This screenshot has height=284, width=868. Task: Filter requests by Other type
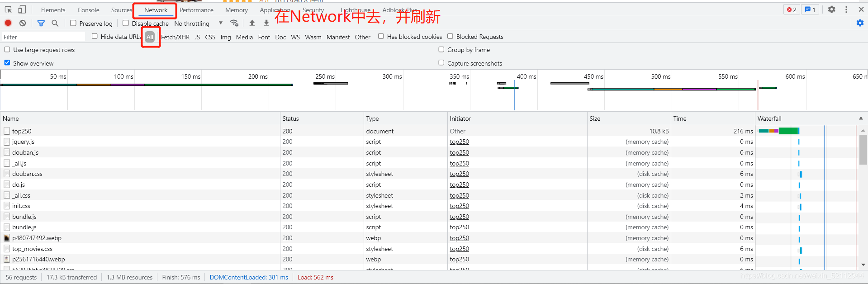(x=362, y=37)
